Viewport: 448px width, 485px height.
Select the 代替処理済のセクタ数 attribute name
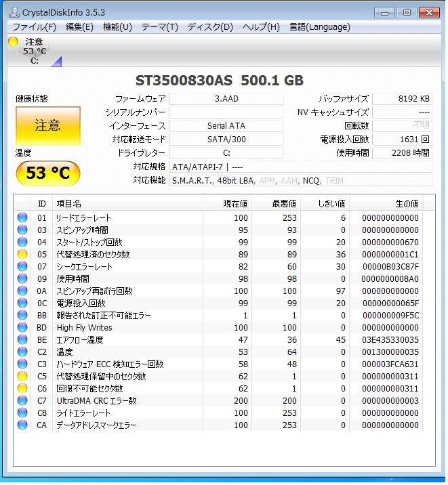pyautogui.click(x=93, y=254)
